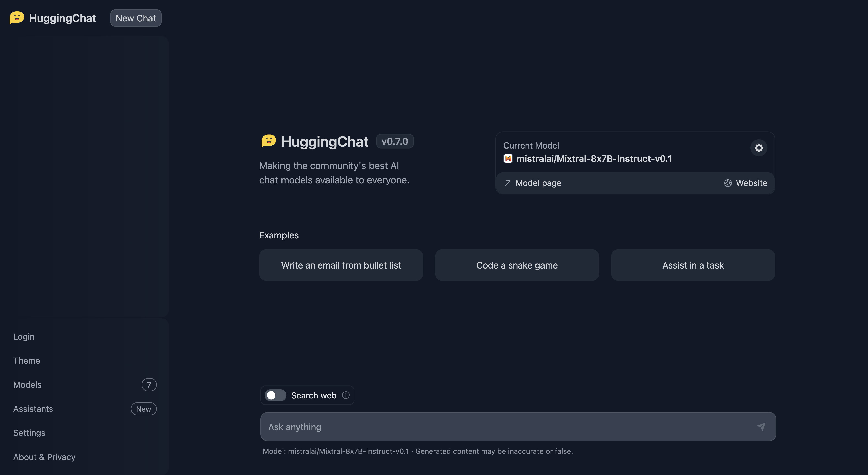This screenshot has width=868, height=475.
Task: Open the Models section in the sidebar
Action: point(27,384)
